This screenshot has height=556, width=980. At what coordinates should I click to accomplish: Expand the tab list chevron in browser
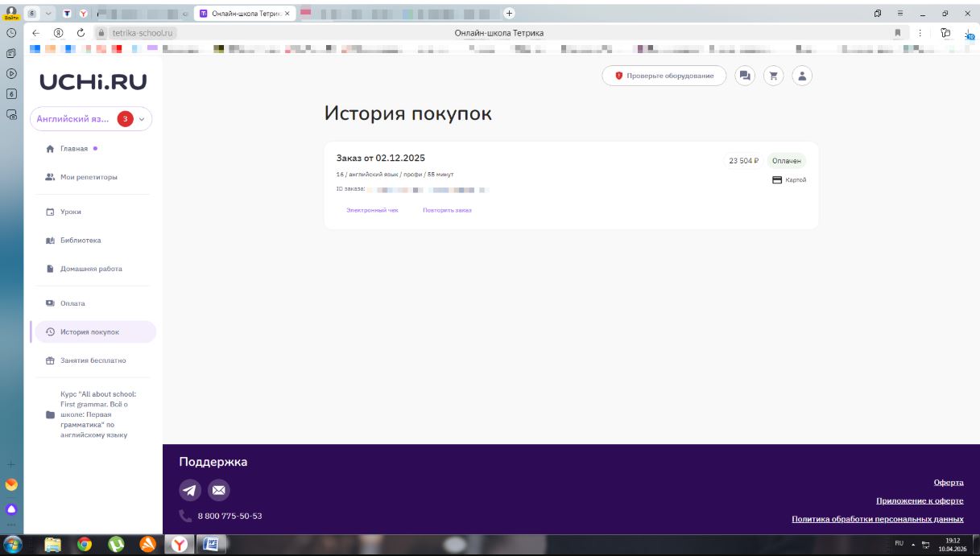[x=49, y=14]
